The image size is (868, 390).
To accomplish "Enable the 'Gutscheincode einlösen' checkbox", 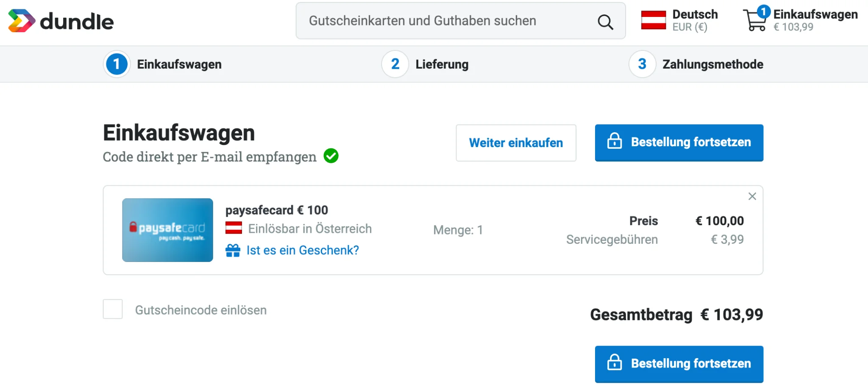I will pos(112,310).
